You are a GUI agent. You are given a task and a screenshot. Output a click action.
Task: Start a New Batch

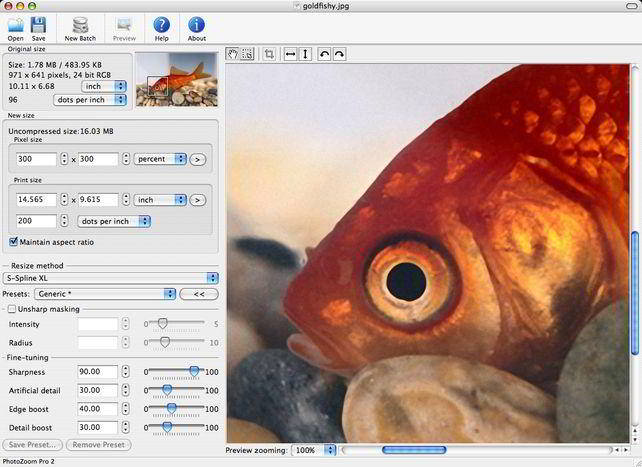[x=80, y=25]
